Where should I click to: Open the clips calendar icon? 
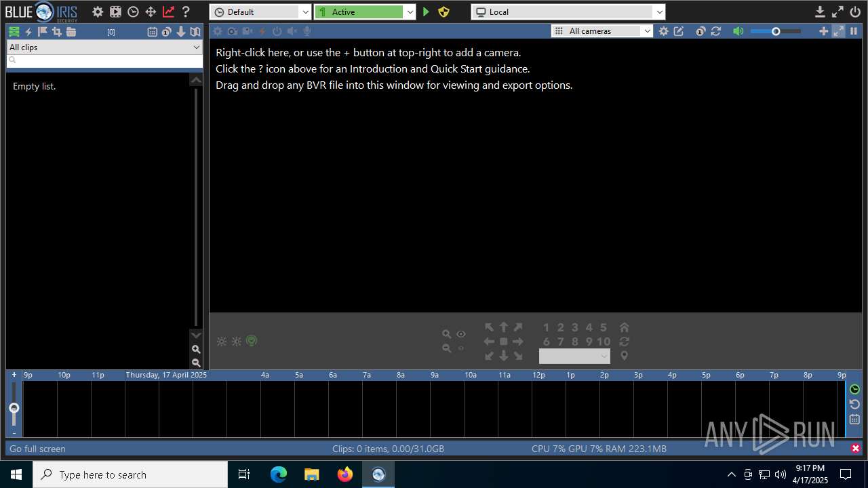point(153,32)
